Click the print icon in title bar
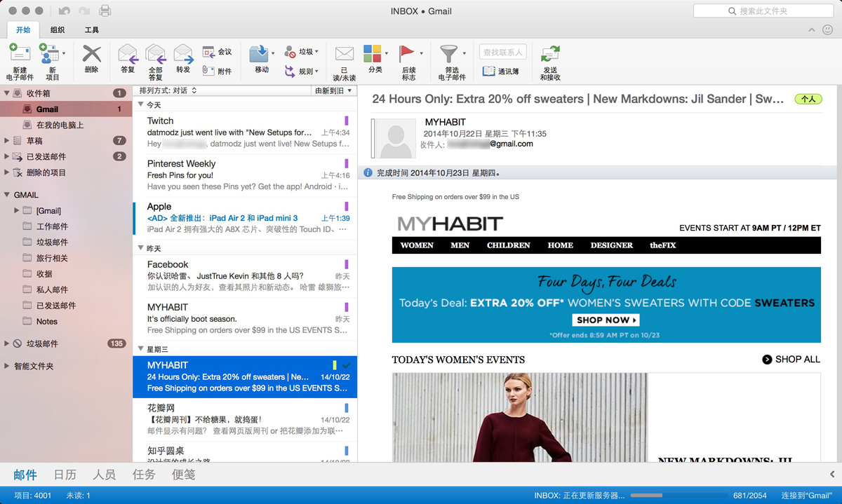 (x=105, y=11)
